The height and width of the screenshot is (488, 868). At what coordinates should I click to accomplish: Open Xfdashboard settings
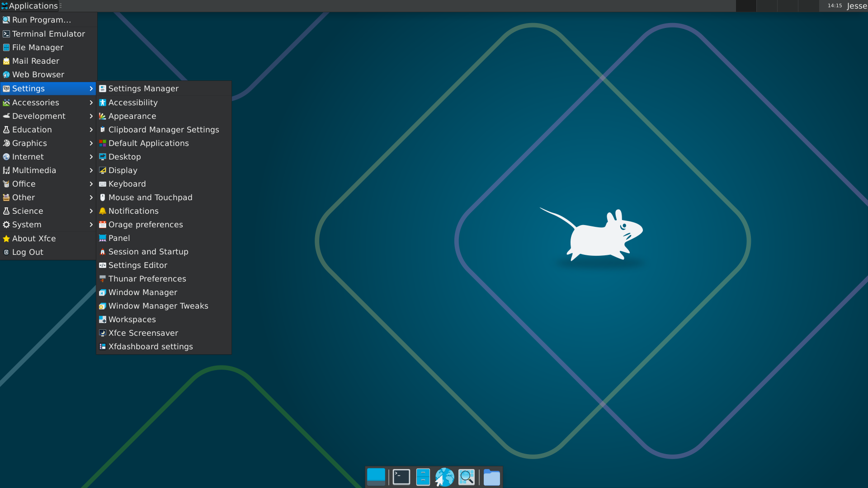pos(164,347)
